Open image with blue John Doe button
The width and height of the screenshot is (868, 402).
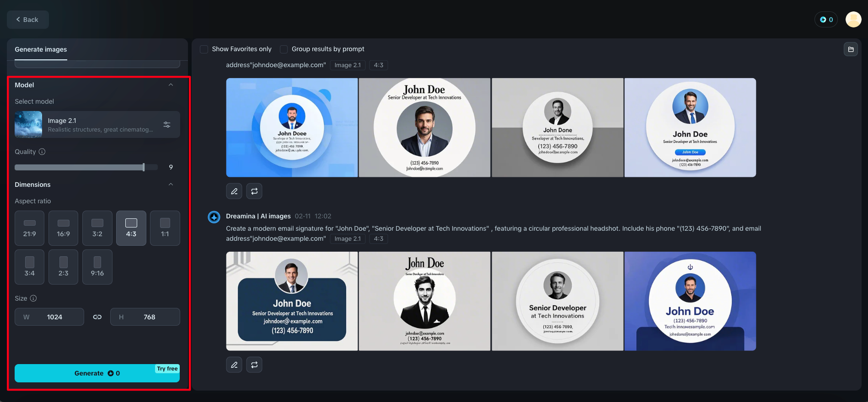coord(690,127)
